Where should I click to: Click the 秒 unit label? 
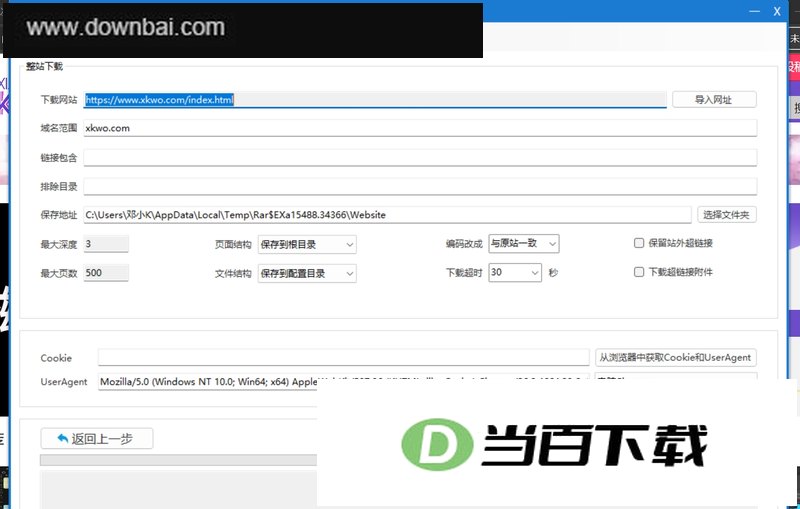coord(553,273)
